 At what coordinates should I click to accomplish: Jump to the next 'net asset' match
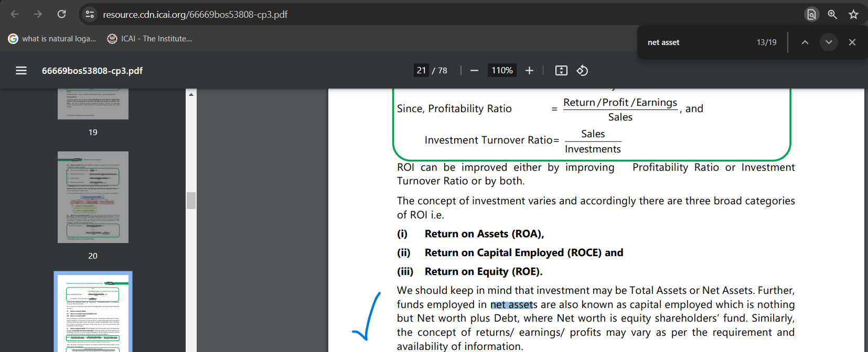tap(829, 42)
